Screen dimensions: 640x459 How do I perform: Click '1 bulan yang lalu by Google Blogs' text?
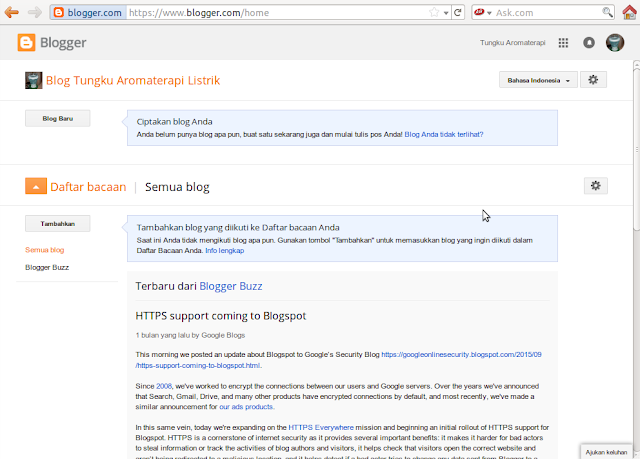(x=190, y=335)
